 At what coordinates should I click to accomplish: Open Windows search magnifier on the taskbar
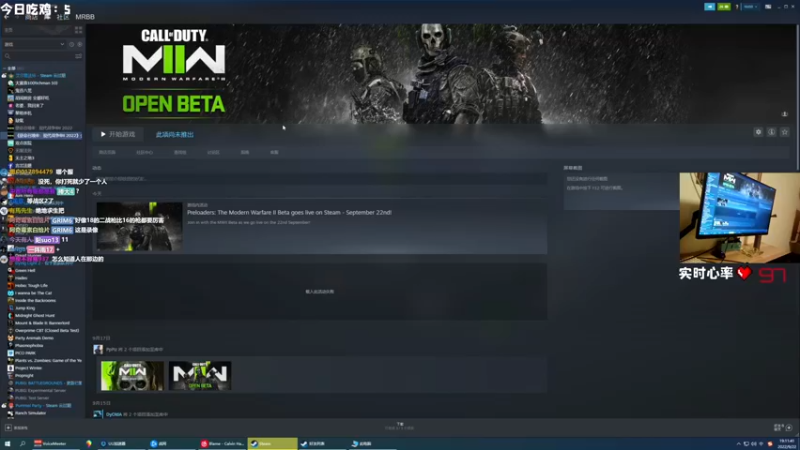(x=22, y=443)
